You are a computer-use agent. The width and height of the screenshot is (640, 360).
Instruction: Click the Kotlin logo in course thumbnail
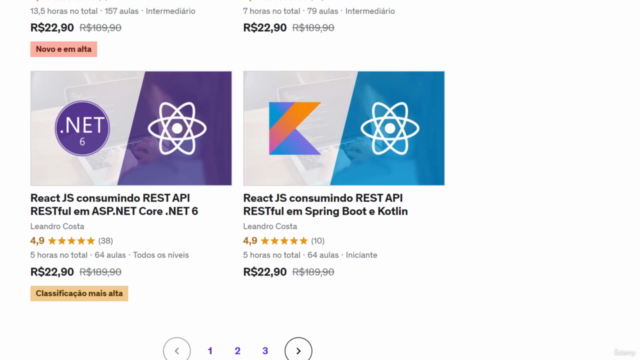(x=295, y=128)
